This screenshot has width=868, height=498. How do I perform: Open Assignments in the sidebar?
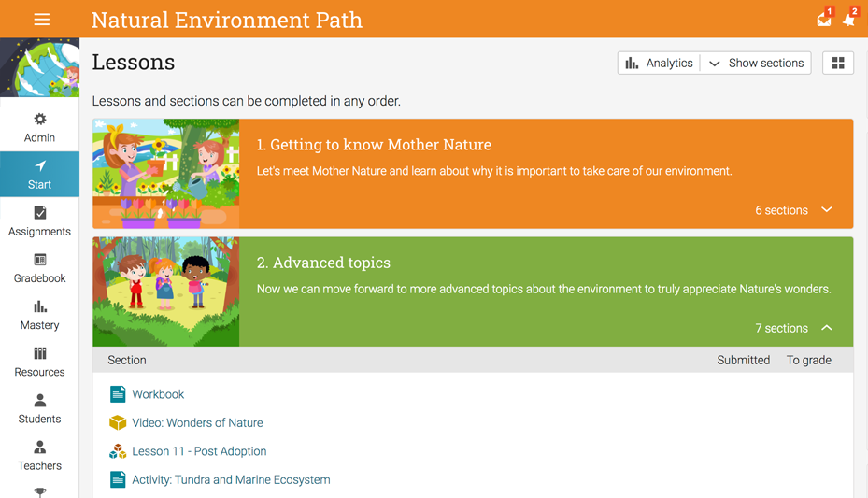point(40,221)
